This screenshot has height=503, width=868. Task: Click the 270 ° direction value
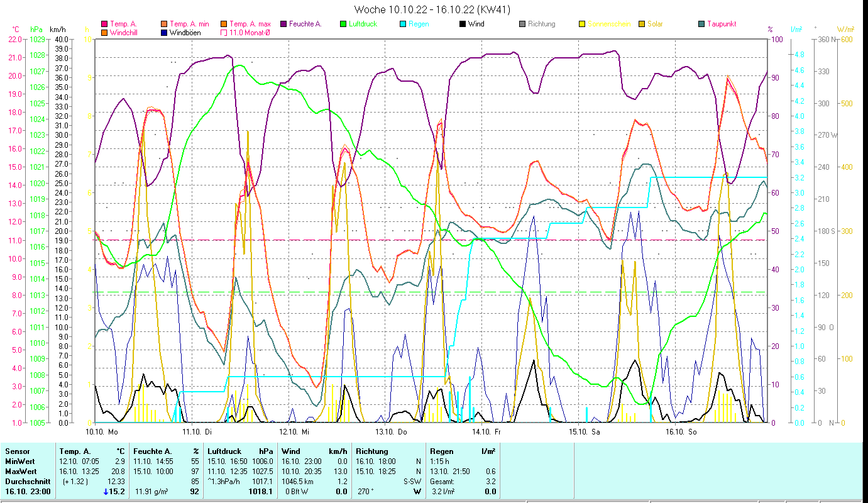coord(367,492)
